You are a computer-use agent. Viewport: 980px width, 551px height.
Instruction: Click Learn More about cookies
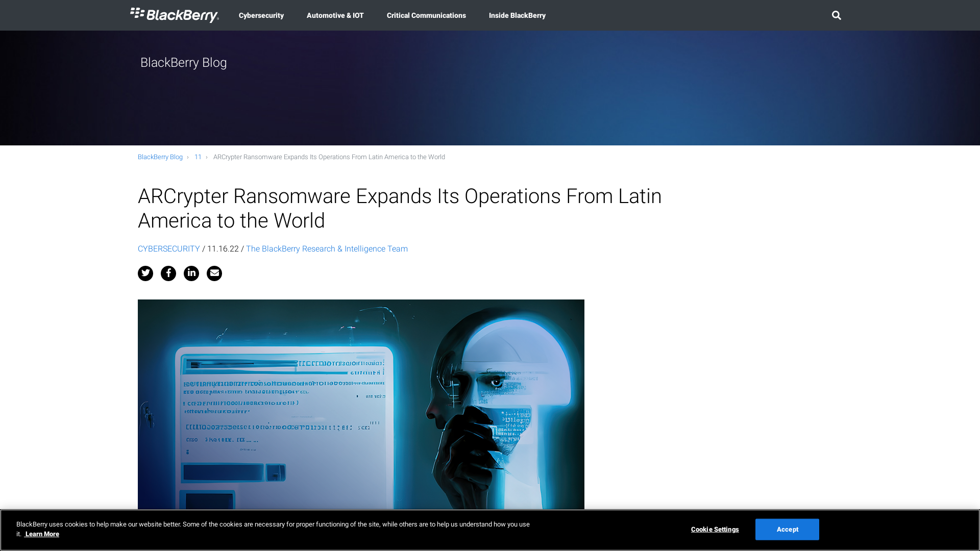pyautogui.click(x=42, y=534)
